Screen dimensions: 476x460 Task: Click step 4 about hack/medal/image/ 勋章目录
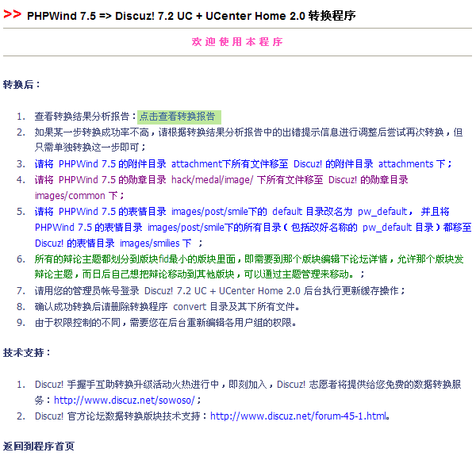[x=221, y=187]
